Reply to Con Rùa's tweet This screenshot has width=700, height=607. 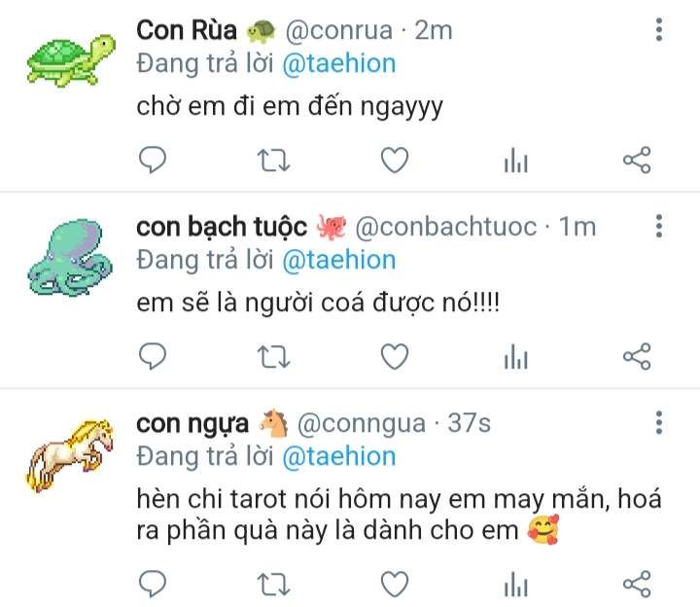click(x=153, y=161)
